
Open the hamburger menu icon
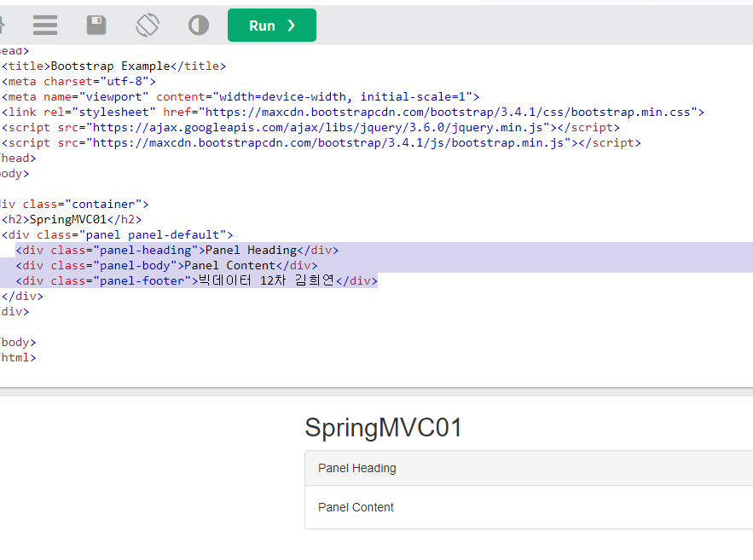pos(45,25)
